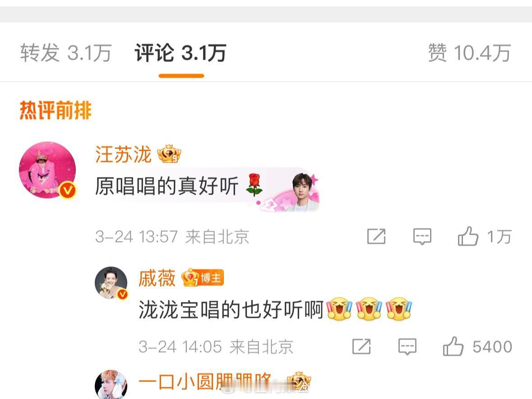Tap the 热评前排 section heading

(x=56, y=110)
